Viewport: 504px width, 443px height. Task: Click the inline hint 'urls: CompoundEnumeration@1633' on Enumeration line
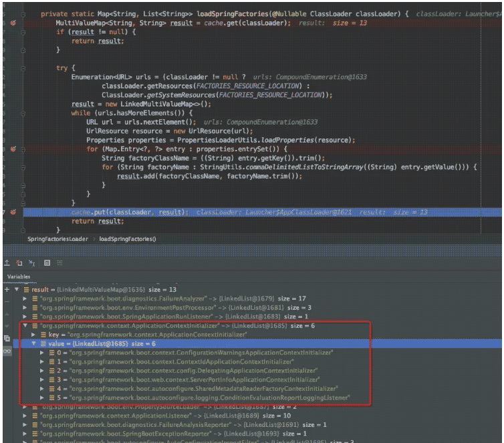tap(310, 77)
